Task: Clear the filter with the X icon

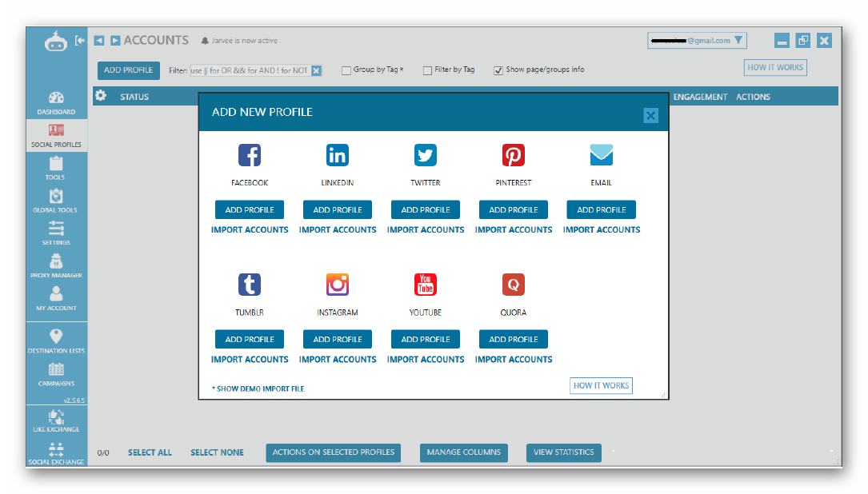Action: (x=316, y=70)
